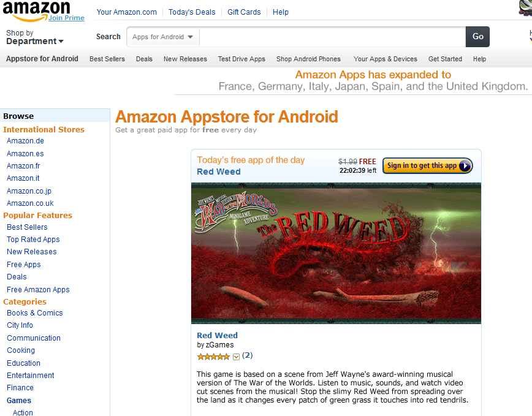Open the Gift Cards link
The height and width of the screenshot is (416, 532).
click(x=244, y=12)
